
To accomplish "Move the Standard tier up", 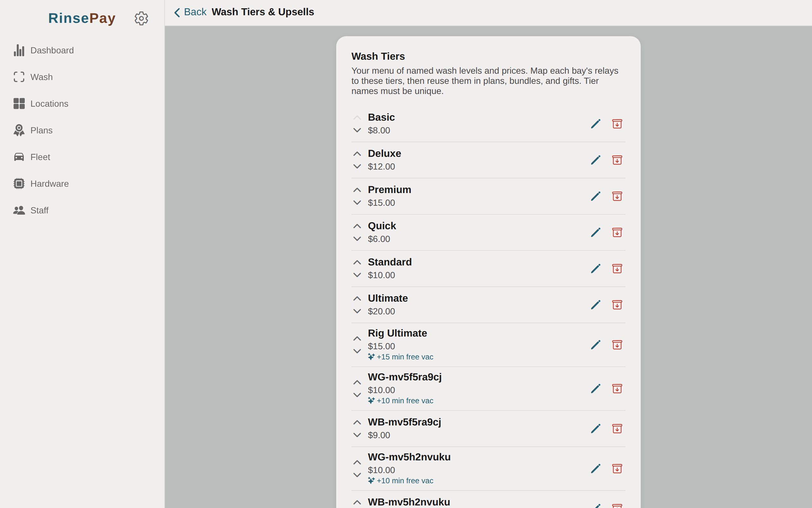I will (x=357, y=262).
